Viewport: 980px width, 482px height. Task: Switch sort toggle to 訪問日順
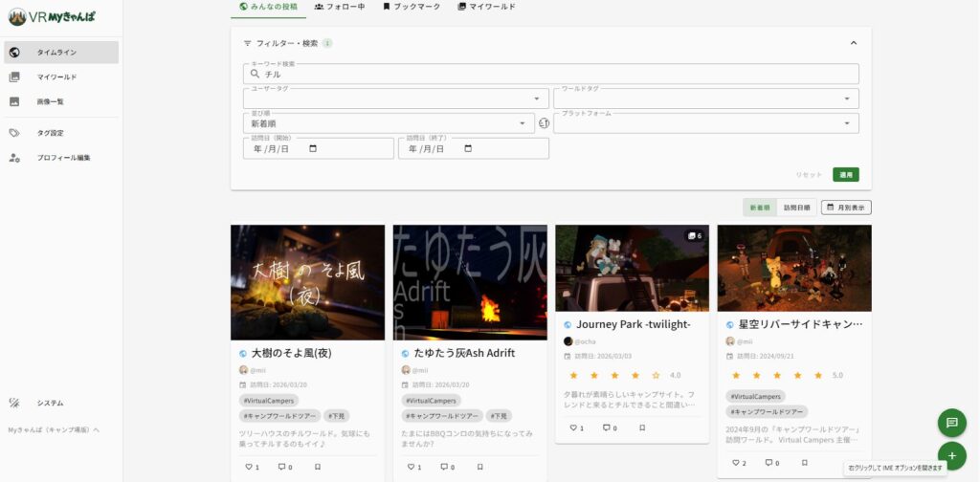click(x=796, y=208)
